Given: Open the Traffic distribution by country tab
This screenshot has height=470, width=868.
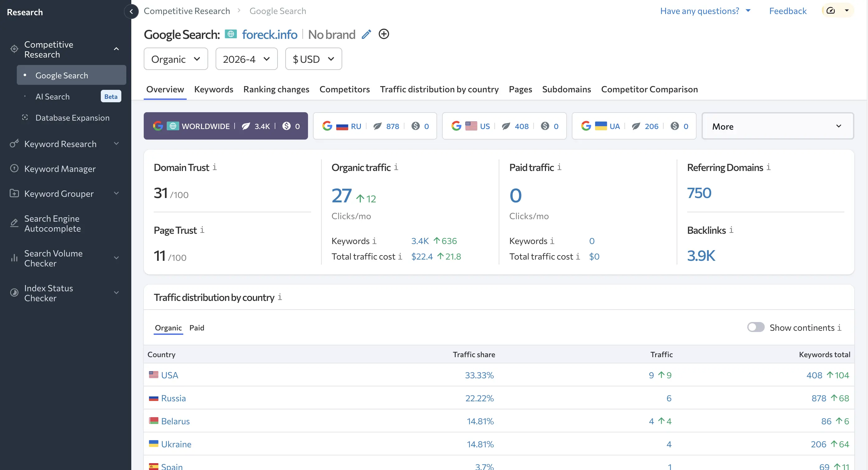Looking at the screenshot, I should [439, 89].
